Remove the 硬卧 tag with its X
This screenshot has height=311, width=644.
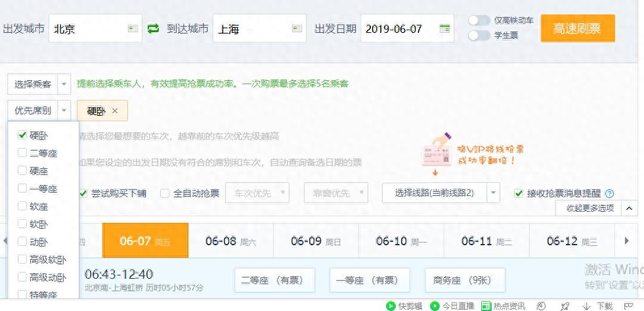coord(115,111)
